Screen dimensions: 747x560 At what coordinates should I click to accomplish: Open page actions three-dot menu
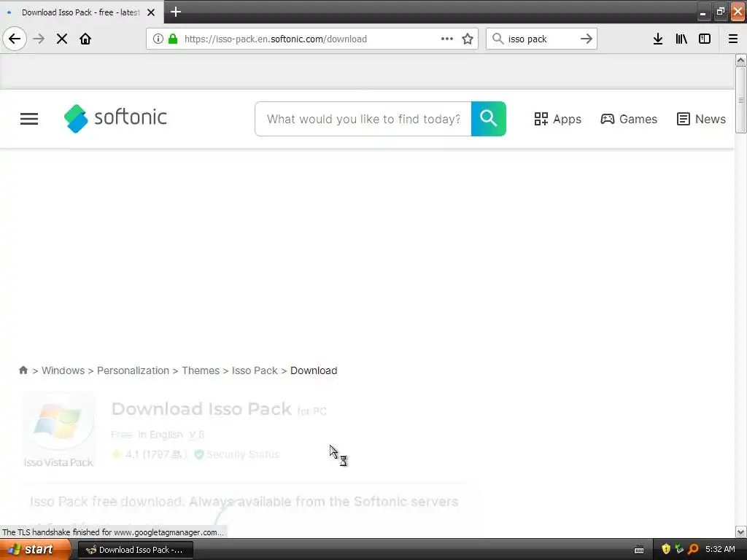pyautogui.click(x=447, y=39)
